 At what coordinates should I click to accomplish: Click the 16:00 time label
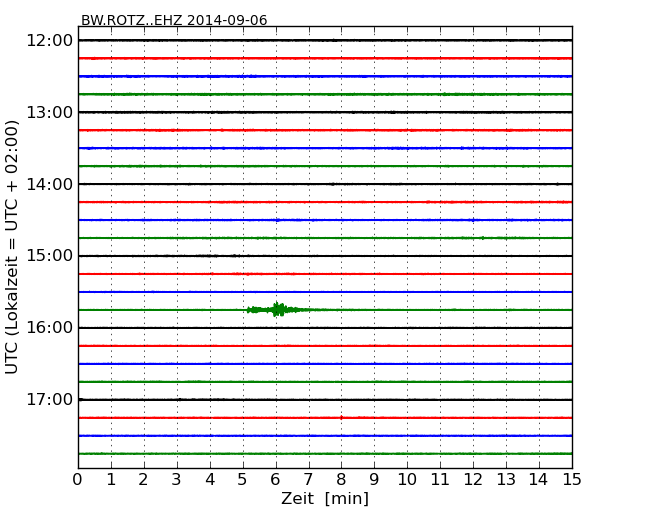click(x=50, y=328)
